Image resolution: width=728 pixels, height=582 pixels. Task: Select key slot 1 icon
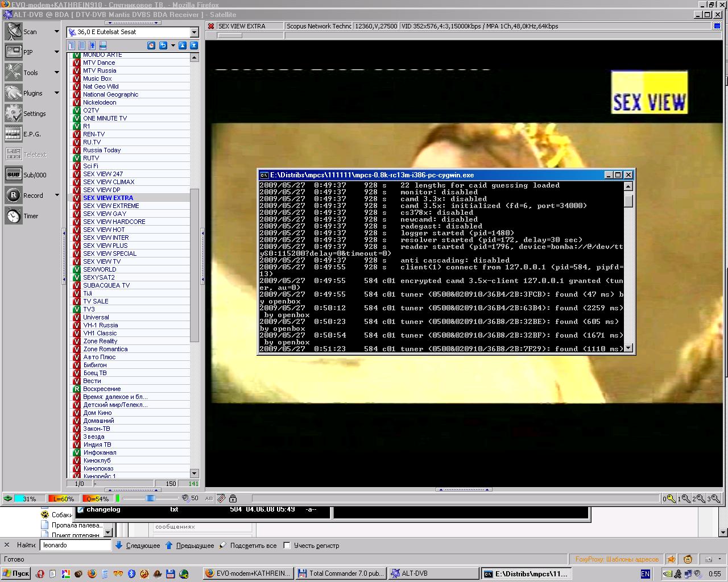point(684,498)
